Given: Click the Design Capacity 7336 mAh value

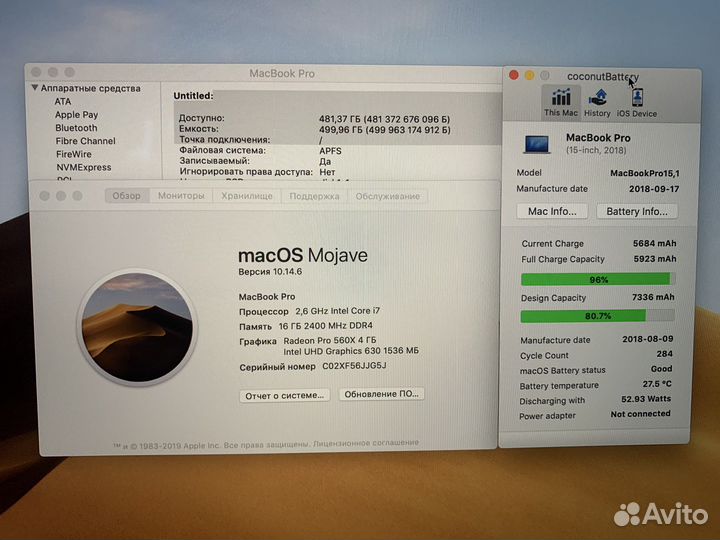Looking at the screenshot, I should 653,297.
